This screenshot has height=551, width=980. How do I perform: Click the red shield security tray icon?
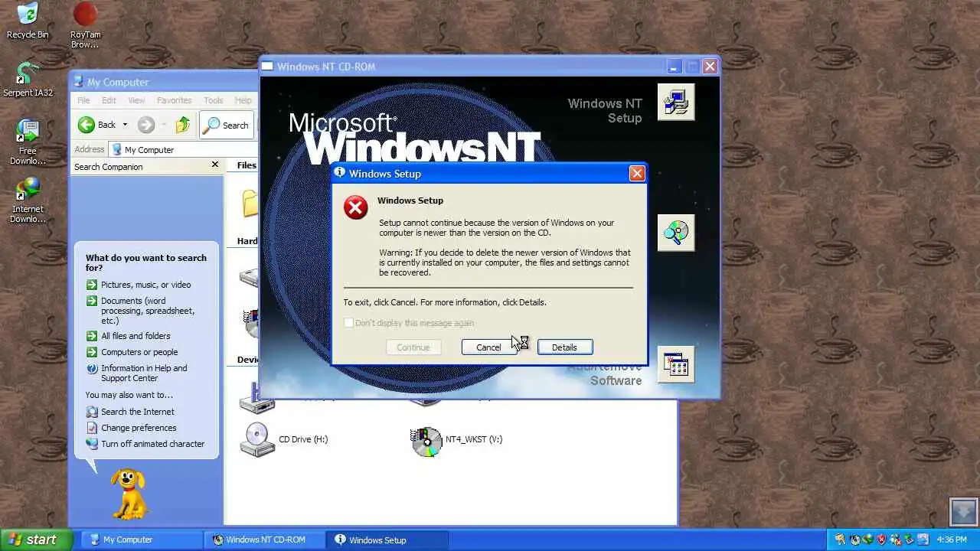click(881, 540)
